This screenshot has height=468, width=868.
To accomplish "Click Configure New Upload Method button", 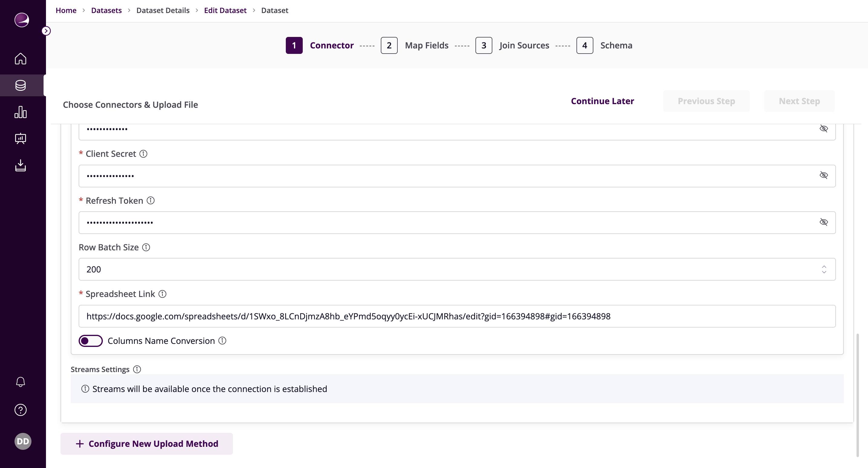I will [147, 444].
